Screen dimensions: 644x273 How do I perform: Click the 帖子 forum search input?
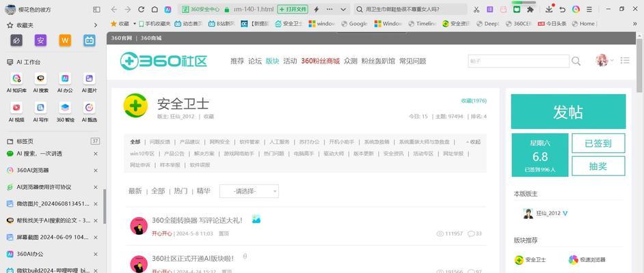[x=518, y=61]
